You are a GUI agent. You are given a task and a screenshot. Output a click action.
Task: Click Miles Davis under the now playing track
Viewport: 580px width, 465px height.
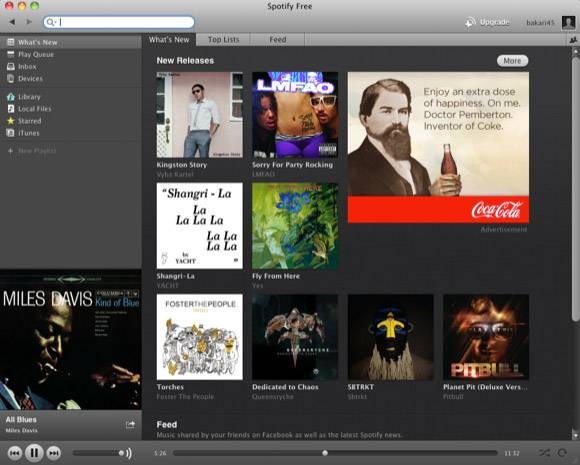21,430
